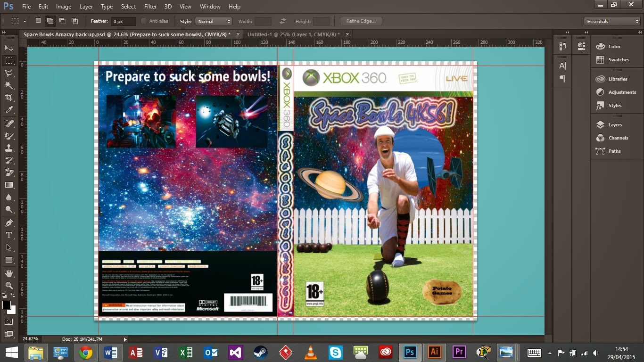This screenshot has width=644, height=362.
Task: Open the Filter menu
Action: [150, 7]
